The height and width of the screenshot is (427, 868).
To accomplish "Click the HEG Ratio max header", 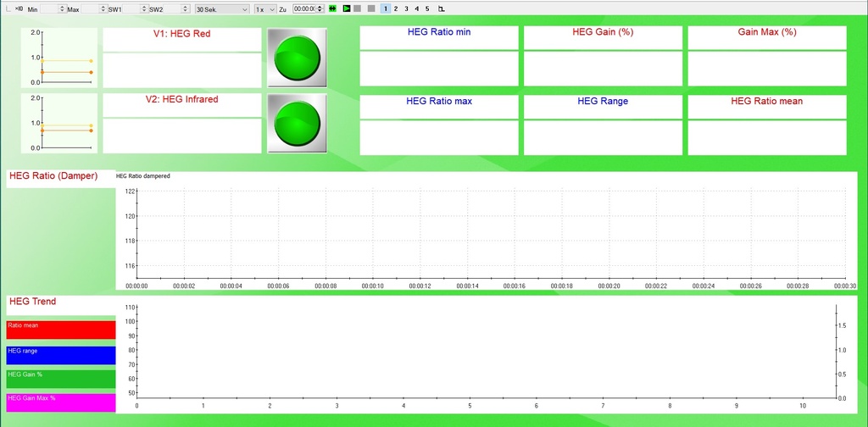I will pos(439,101).
